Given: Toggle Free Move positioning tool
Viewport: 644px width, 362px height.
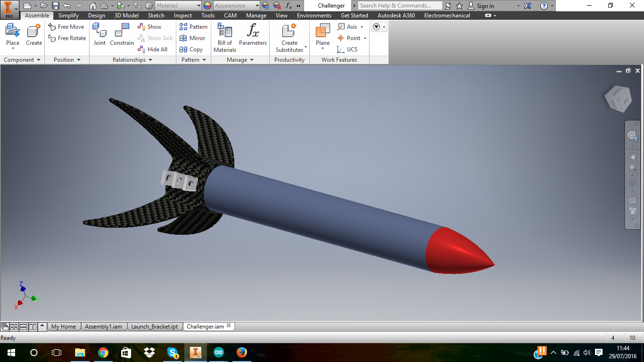Looking at the screenshot, I should click(66, 27).
